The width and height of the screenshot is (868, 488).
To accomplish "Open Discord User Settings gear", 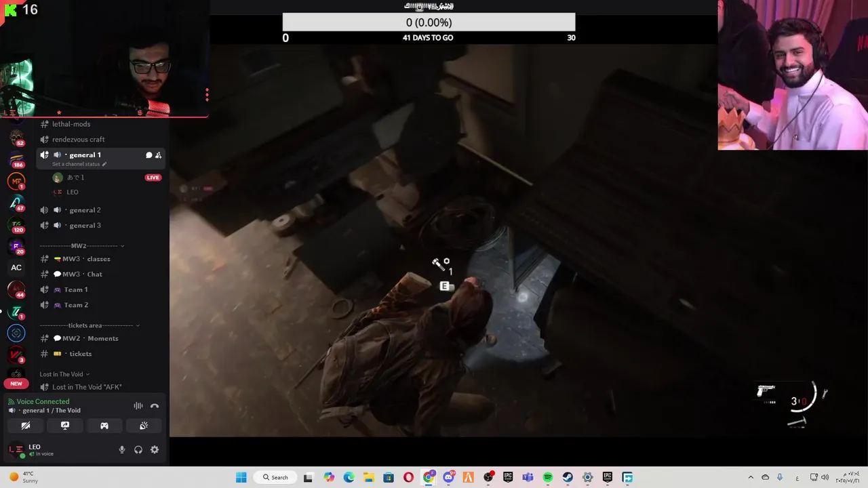I will (155, 449).
